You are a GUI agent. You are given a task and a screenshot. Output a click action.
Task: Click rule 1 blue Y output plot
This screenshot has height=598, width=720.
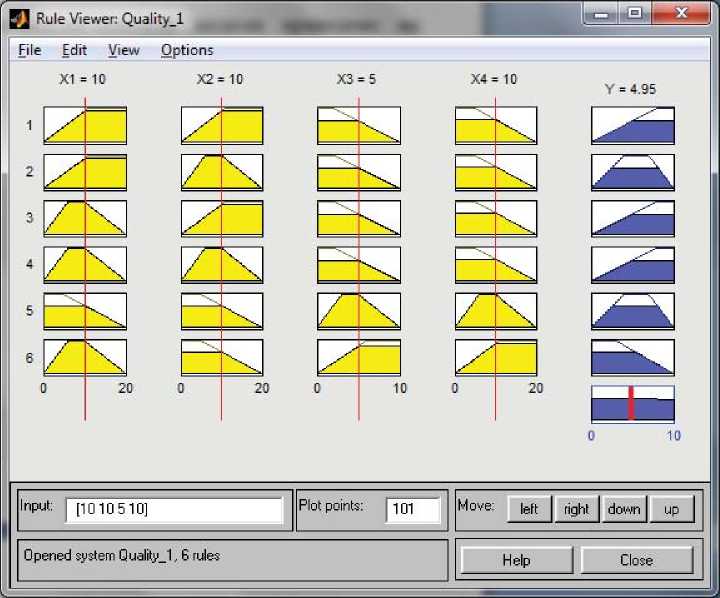click(633, 125)
